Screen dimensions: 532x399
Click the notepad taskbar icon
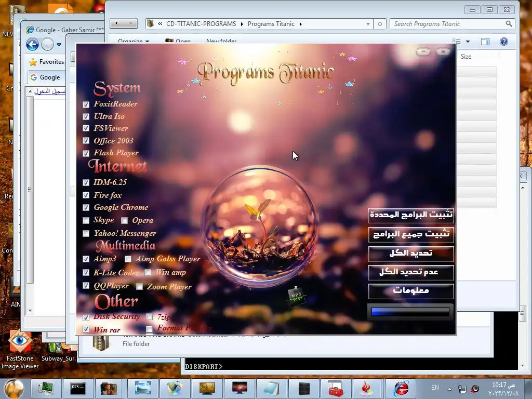point(271,389)
